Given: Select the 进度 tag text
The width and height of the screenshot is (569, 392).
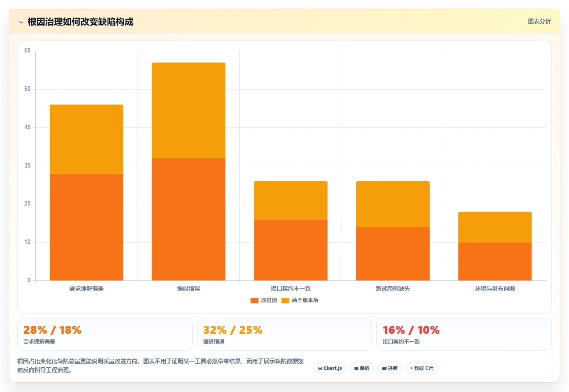Looking at the screenshot, I should tap(392, 368).
